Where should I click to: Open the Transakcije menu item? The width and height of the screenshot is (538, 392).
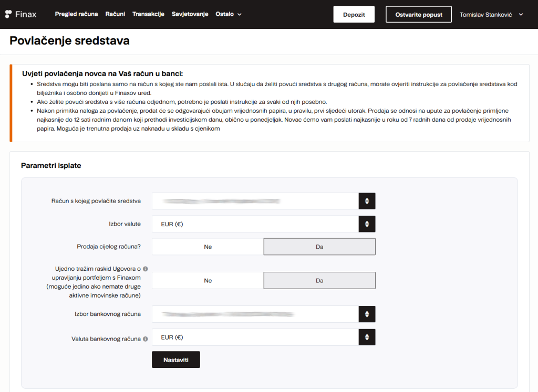[x=148, y=14]
